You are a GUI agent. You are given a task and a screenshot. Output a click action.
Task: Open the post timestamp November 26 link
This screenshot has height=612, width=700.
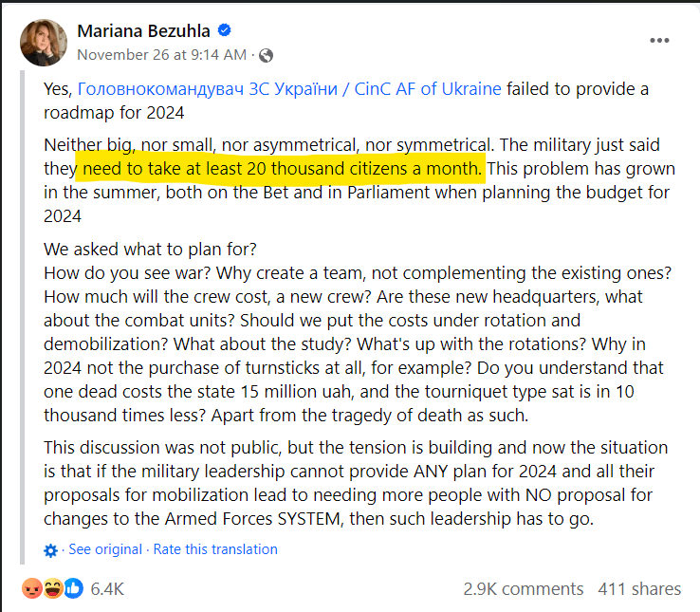(x=160, y=55)
